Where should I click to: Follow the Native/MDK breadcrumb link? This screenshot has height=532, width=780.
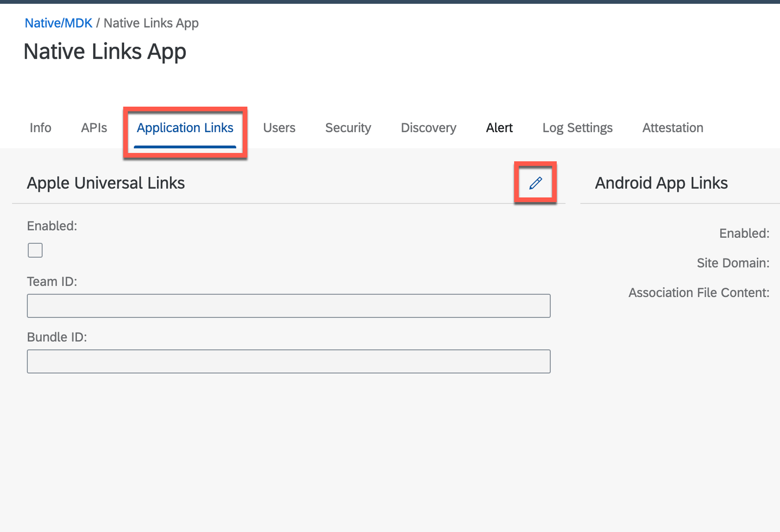(x=58, y=23)
